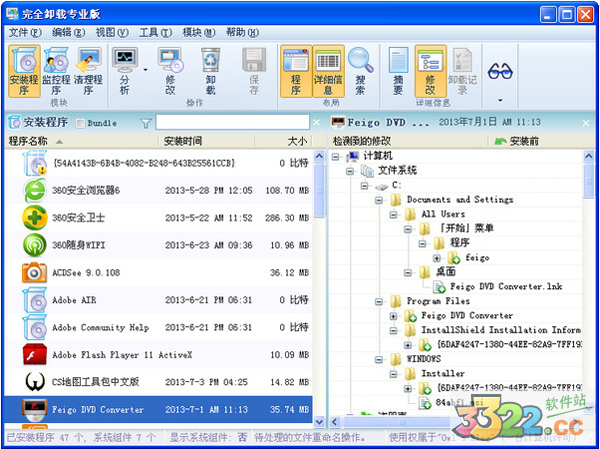Click status bar text 显示系统组件: 否
The image size is (600, 449).
pyautogui.click(x=209, y=437)
